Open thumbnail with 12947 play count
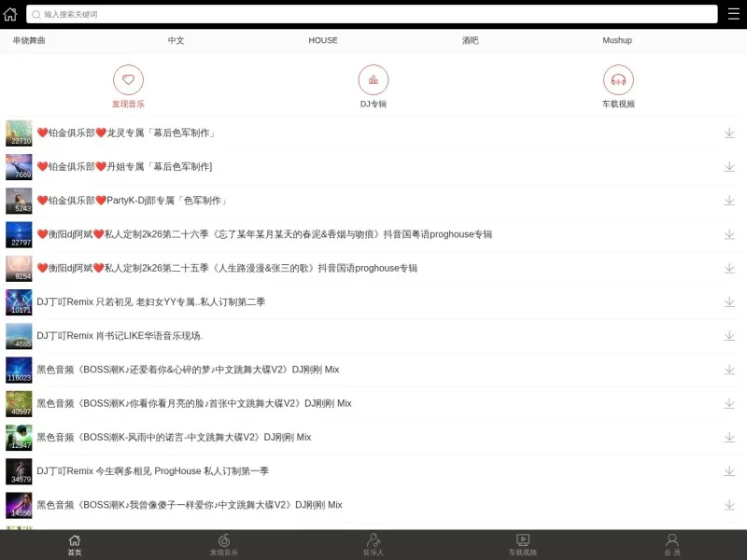The width and height of the screenshot is (747, 560). 19,437
